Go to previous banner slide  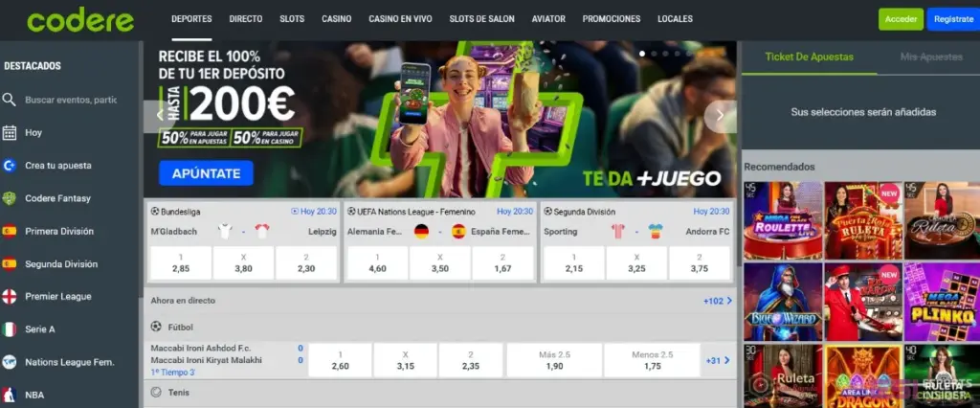(x=159, y=115)
